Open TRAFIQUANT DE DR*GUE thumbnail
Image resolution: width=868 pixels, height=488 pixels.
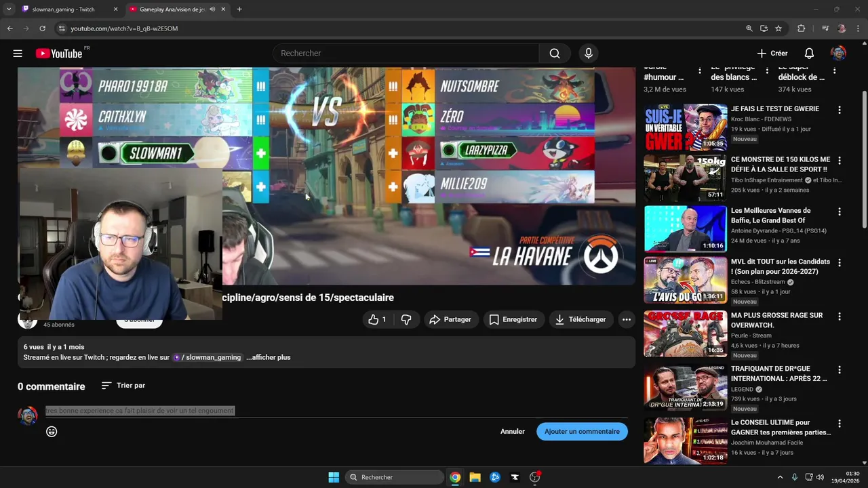coord(685,388)
